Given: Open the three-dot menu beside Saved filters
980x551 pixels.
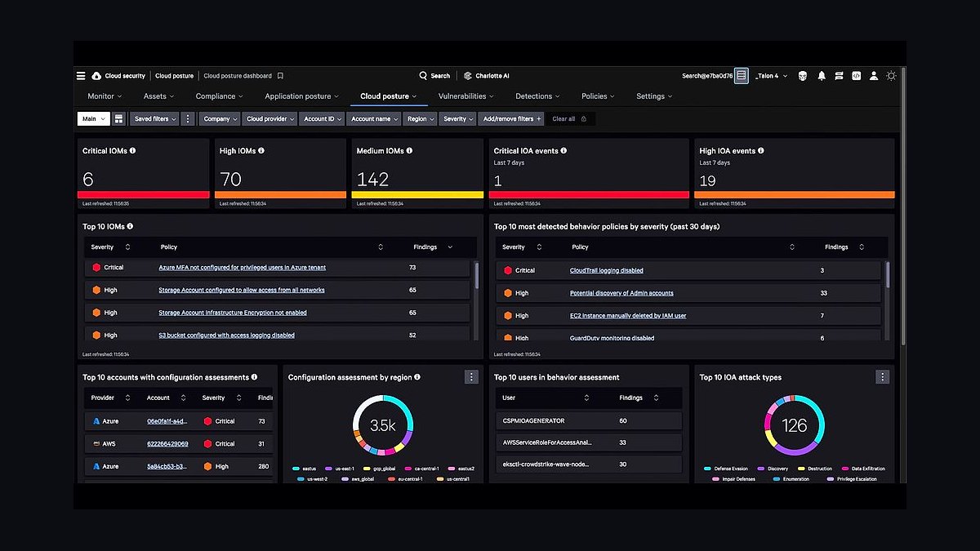Looking at the screenshot, I should click(x=188, y=118).
